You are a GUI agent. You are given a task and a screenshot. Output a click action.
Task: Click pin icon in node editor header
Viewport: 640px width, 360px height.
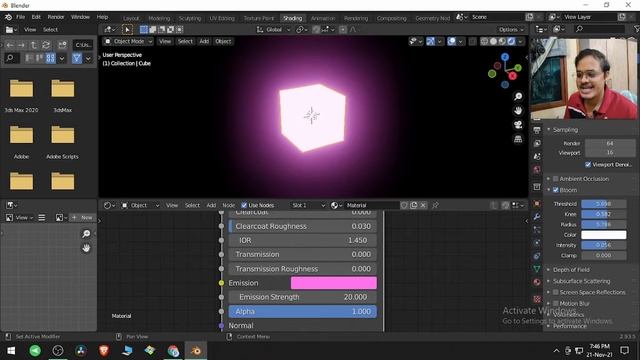(435, 205)
